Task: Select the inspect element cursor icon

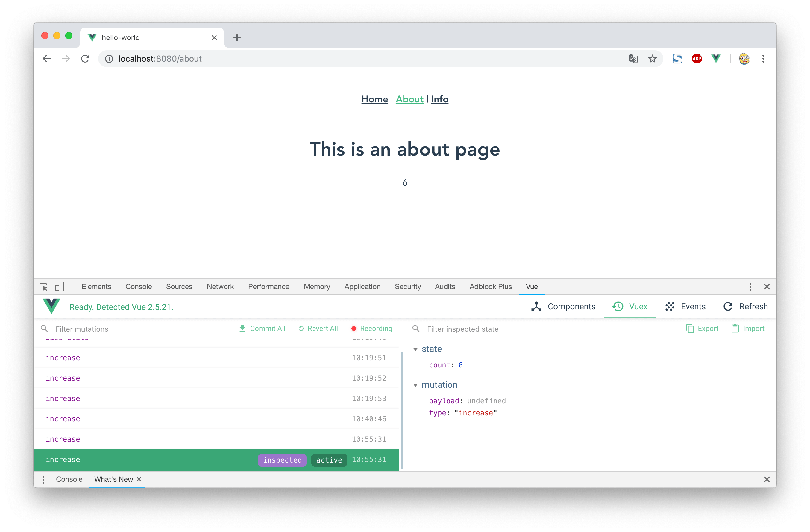Action: pos(44,287)
